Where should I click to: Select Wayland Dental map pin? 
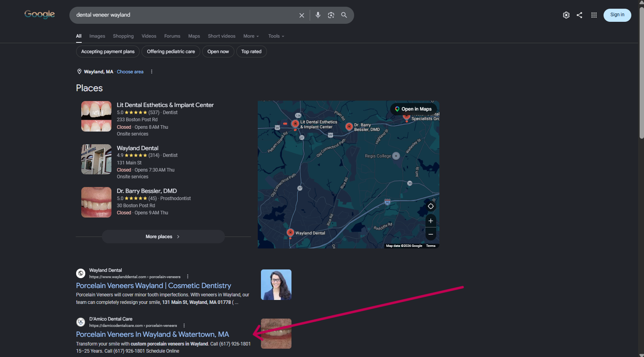click(290, 233)
